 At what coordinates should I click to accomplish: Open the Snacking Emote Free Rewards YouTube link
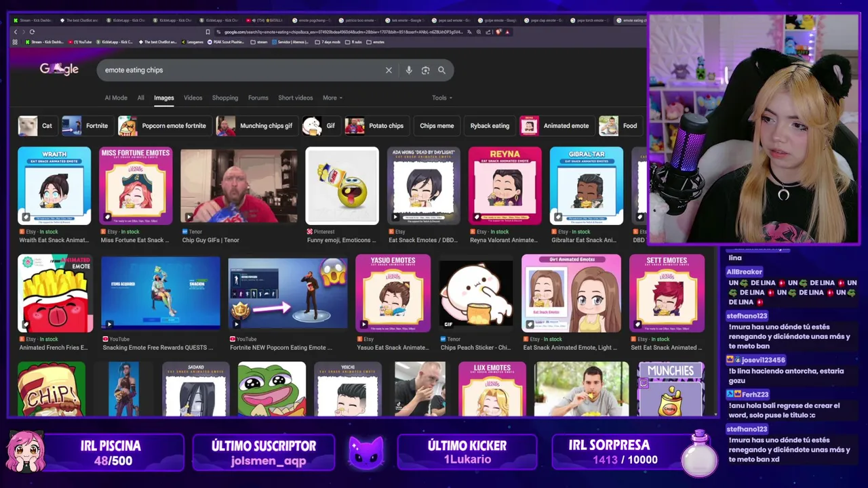(x=158, y=348)
